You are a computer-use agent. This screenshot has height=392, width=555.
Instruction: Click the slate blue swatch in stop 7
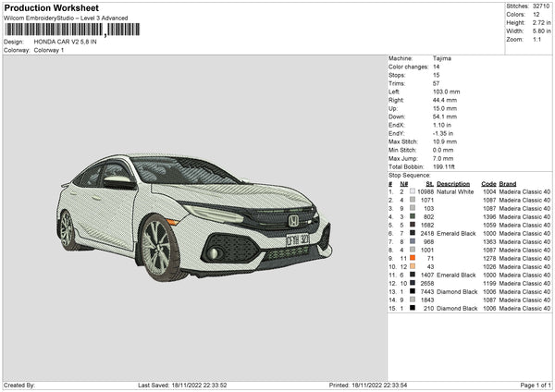(411, 241)
